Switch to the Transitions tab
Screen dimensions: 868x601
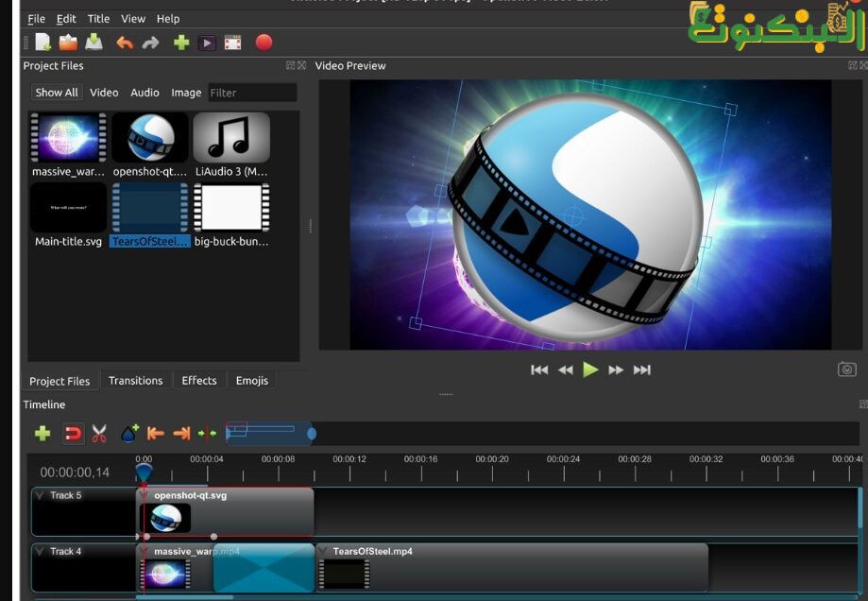(x=135, y=381)
